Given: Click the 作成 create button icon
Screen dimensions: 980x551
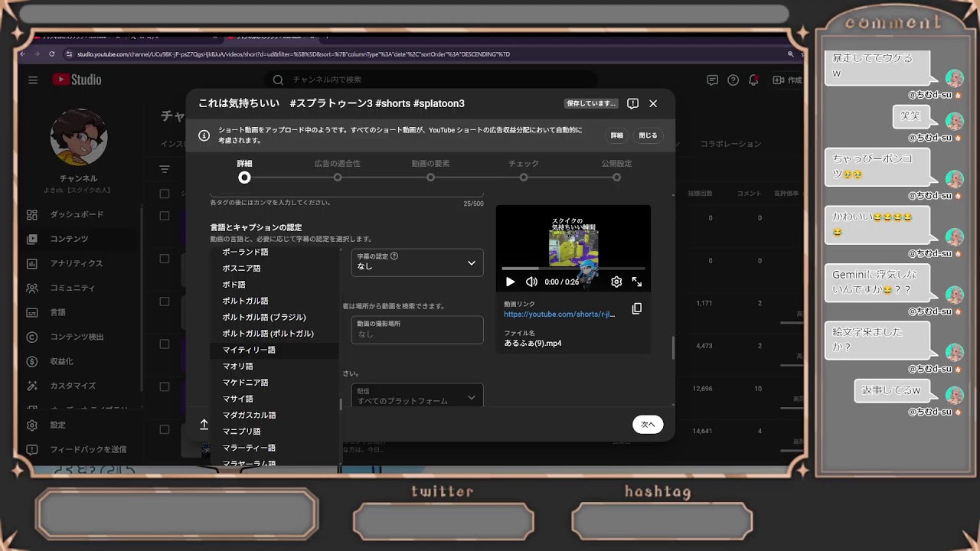Looking at the screenshot, I should 779,80.
